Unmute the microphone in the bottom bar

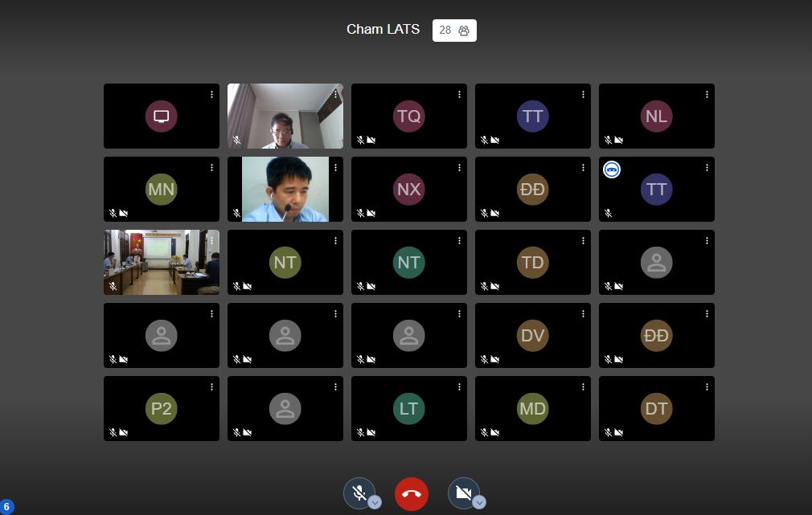tap(359, 493)
